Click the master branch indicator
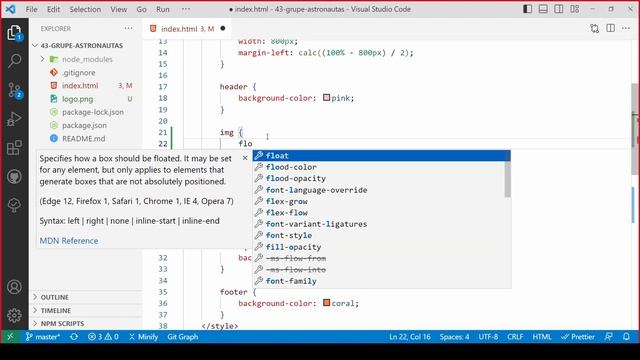 tap(43, 337)
